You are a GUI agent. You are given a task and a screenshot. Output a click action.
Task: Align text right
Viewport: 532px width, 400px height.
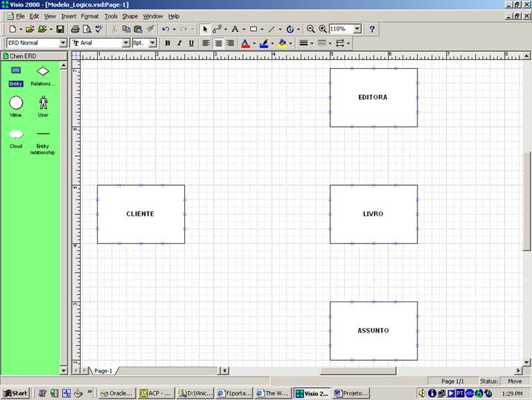[x=230, y=43]
